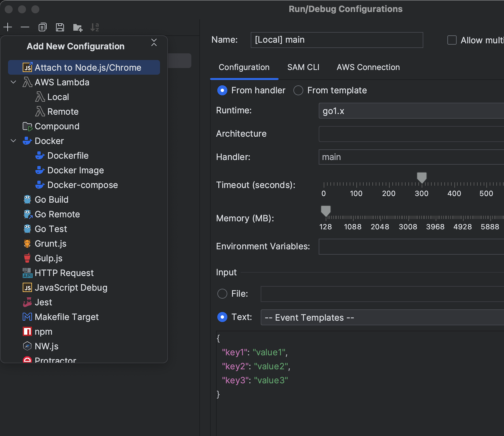Viewport: 504px width, 436px height.
Task: Click the Copy configuration icon
Action: click(42, 27)
